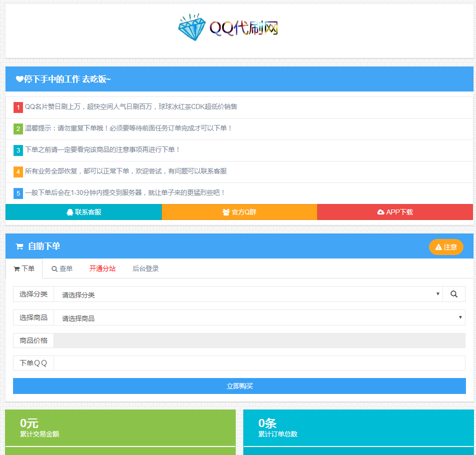Screen dimensions: 476x455
Task: Click the cart icon in 自助下单 header
Action: 19,246
